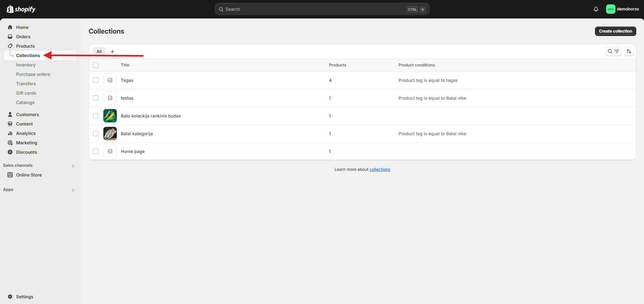Click the Settings gear icon
Screen dimensions: 644x304
(10, 297)
